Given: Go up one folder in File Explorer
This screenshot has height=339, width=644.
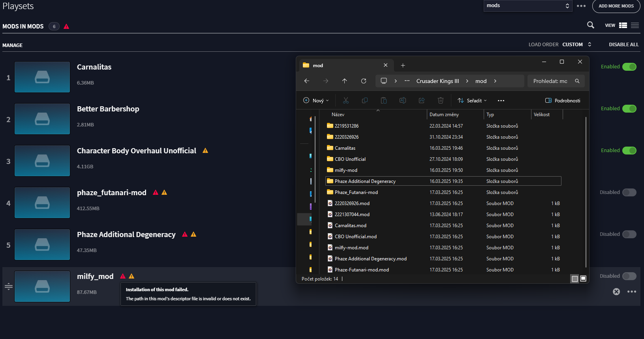Looking at the screenshot, I should [x=344, y=81].
